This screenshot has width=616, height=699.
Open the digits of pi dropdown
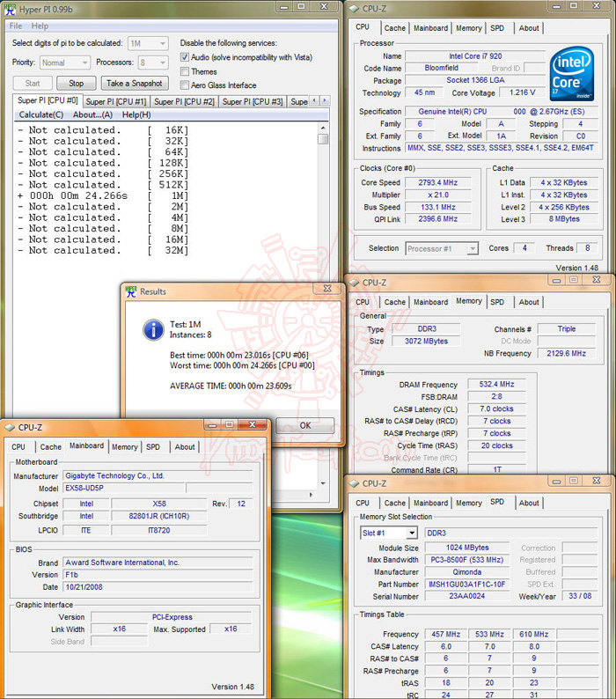[x=148, y=43]
